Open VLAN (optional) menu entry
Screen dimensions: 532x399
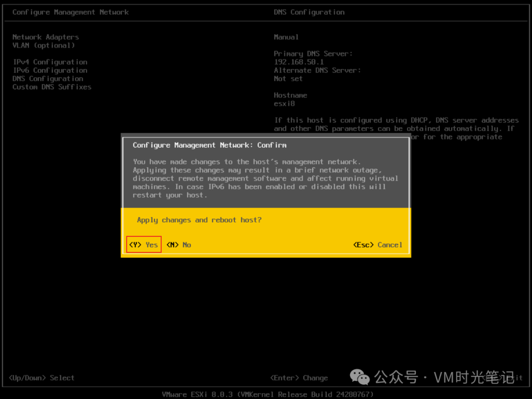43,45
